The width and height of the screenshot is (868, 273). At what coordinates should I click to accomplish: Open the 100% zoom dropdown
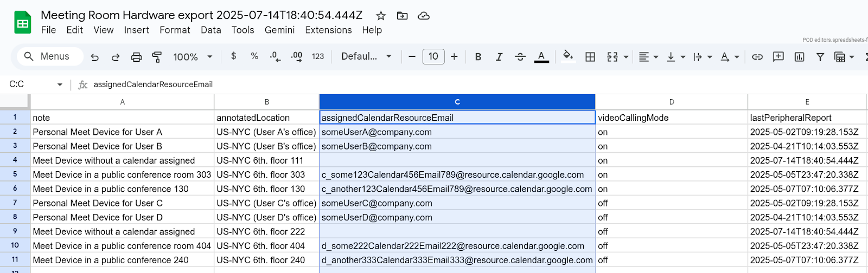193,57
